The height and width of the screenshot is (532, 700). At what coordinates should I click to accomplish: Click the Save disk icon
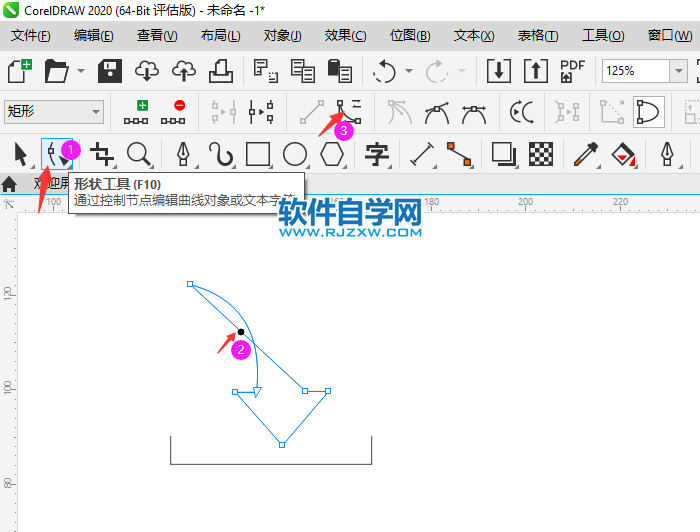(109, 71)
